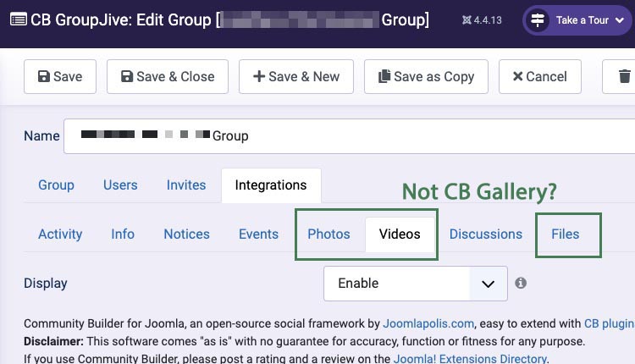Click the CB GroupJive header icon

tap(17, 19)
